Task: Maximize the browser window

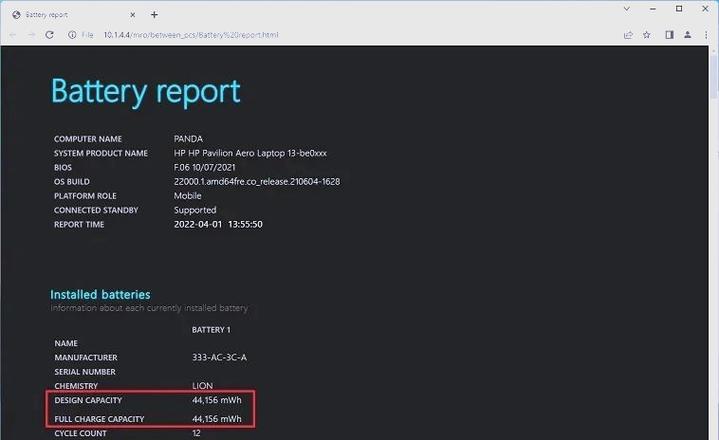Action: pyautogui.click(x=679, y=9)
